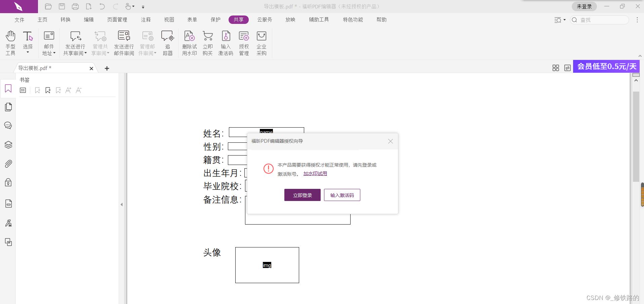Expand the 发送进行共享审阅 dropdown
Viewport: 644px width, 304px height.
coord(86,53)
